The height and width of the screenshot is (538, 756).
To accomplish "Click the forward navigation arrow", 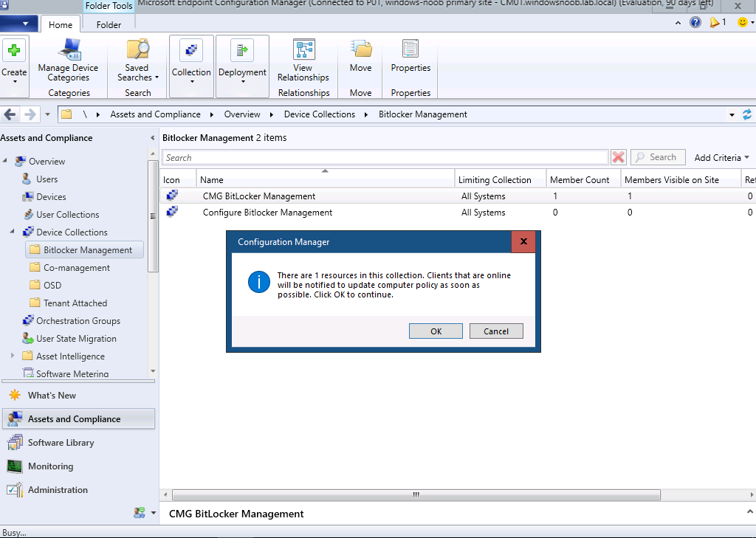I will click(x=30, y=114).
